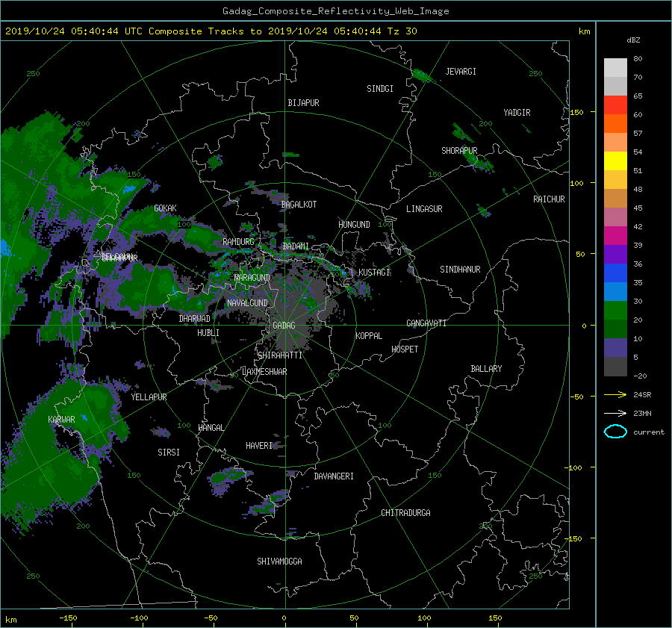Image resolution: width=672 pixels, height=628 pixels.
Task: Click the 0 bottom axis label
Action: (x=284, y=618)
